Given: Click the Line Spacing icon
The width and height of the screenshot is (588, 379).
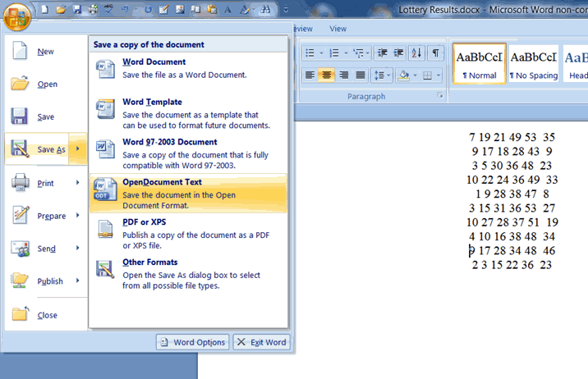Looking at the screenshot, I should (x=379, y=75).
